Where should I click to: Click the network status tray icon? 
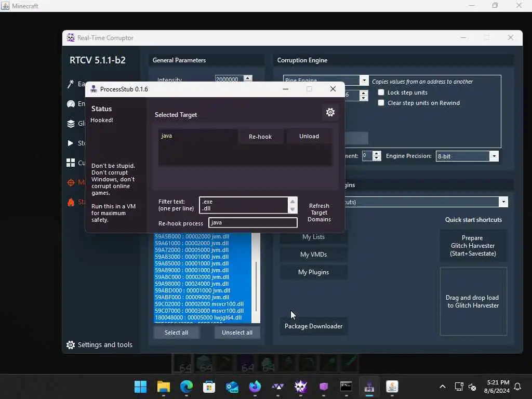click(459, 387)
